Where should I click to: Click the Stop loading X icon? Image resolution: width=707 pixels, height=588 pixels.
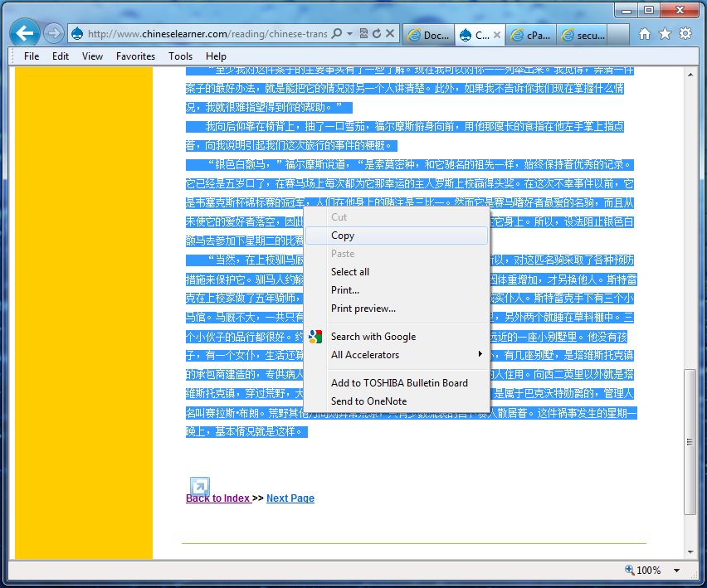click(x=389, y=34)
